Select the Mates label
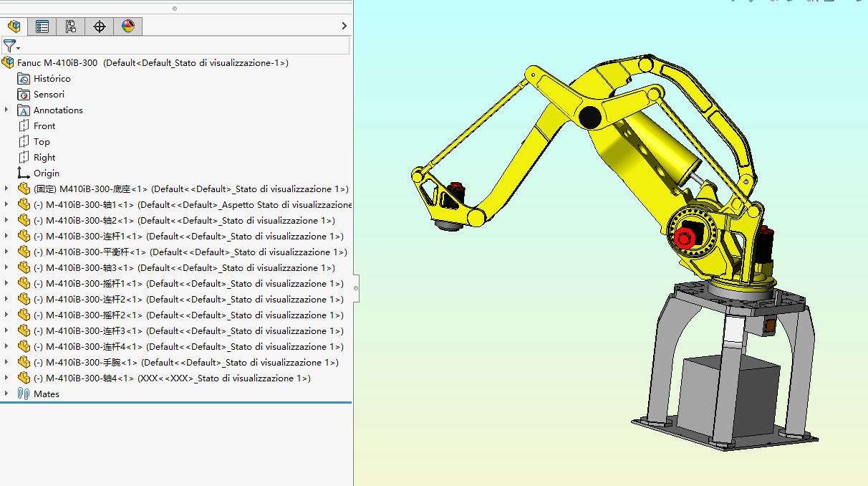The image size is (868, 486). [x=47, y=394]
